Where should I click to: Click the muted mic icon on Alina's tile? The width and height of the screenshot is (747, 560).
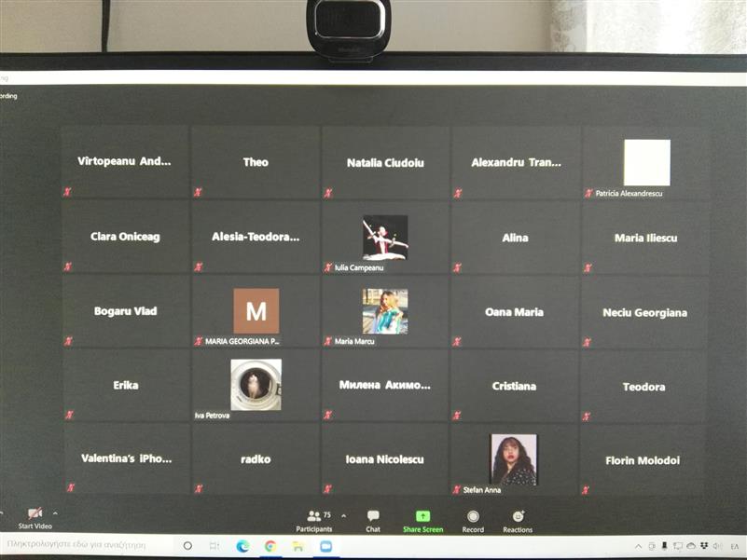point(457,267)
